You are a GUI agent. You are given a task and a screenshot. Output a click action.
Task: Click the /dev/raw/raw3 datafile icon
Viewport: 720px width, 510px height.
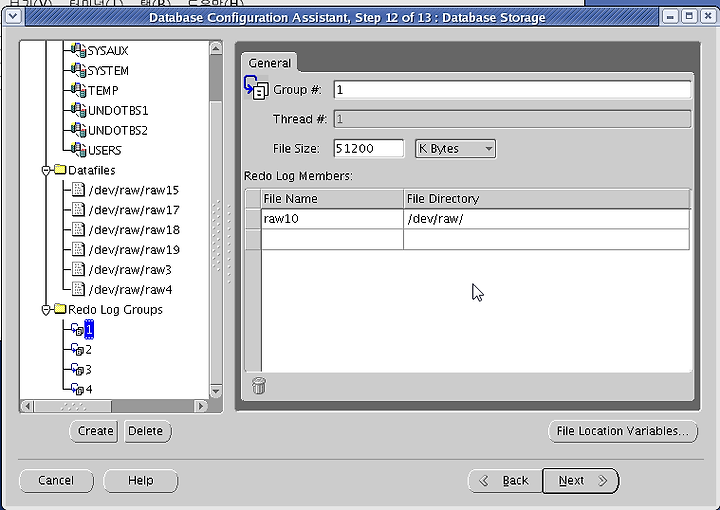click(x=79, y=269)
